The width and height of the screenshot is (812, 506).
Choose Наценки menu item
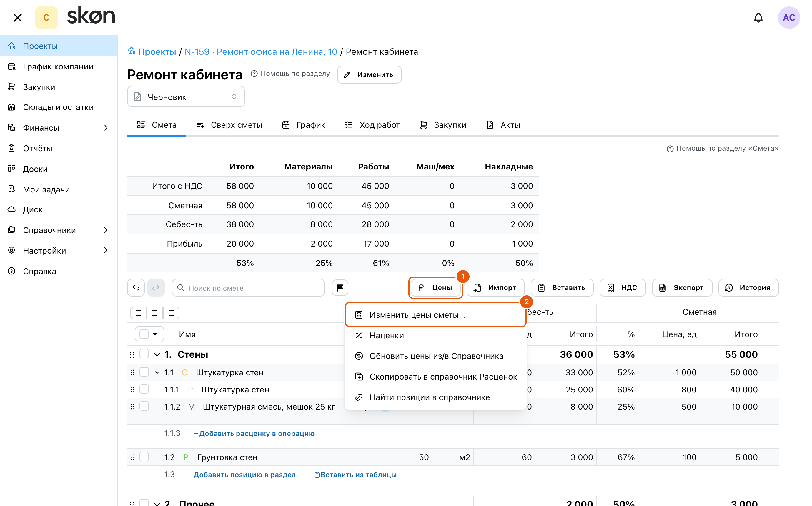pyautogui.click(x=435, y=335)
